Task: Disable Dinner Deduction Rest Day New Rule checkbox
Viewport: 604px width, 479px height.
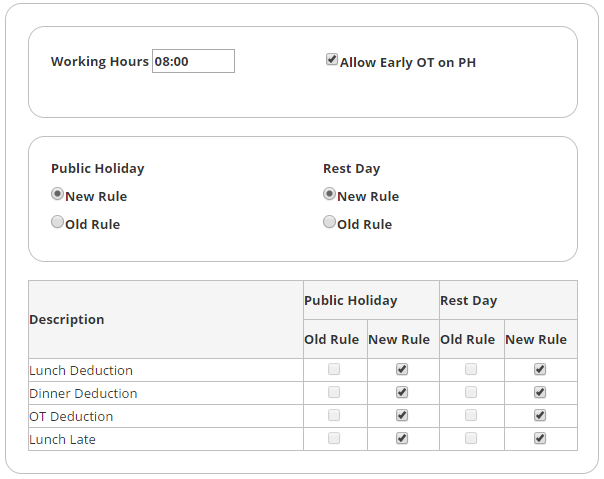Action: (540, 392)
